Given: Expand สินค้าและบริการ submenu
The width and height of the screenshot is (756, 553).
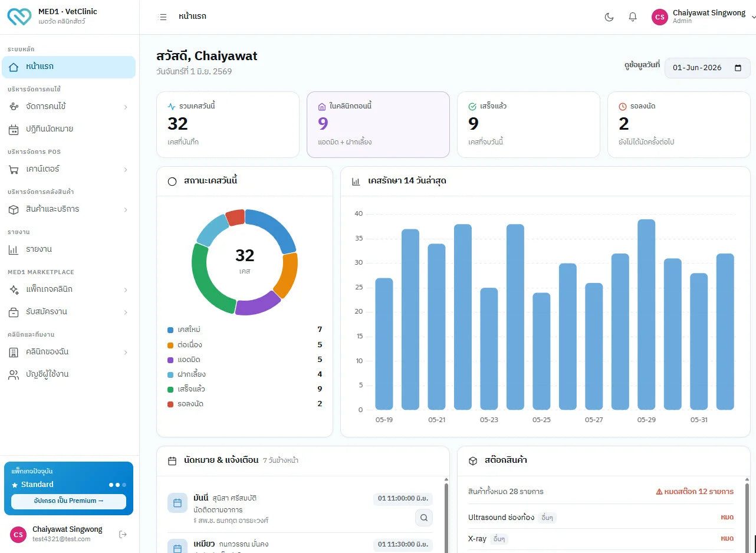Looking at the screenshot, I should click(126, 209).
